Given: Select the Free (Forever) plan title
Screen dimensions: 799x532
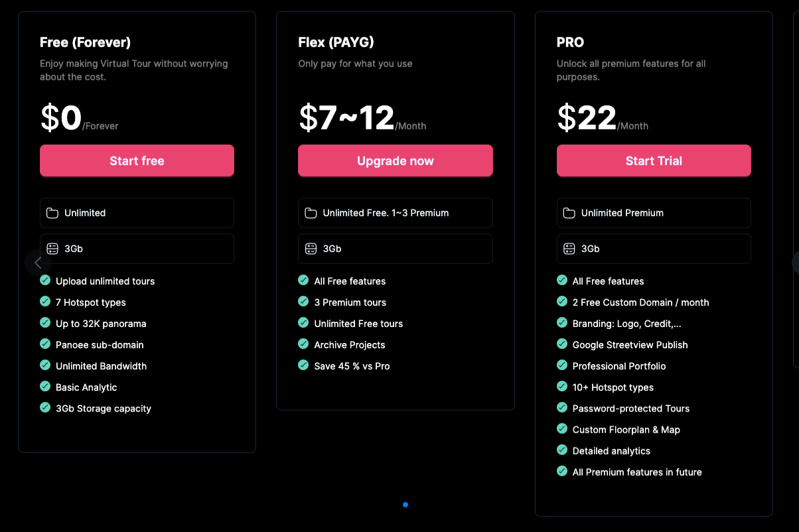Looking at the screenshot, I should [x=85, y=42].
